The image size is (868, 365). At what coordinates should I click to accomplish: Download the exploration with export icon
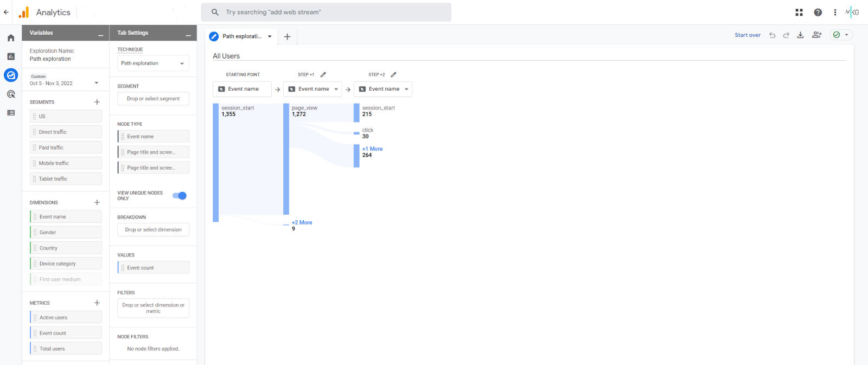click(x=800, y=35)
